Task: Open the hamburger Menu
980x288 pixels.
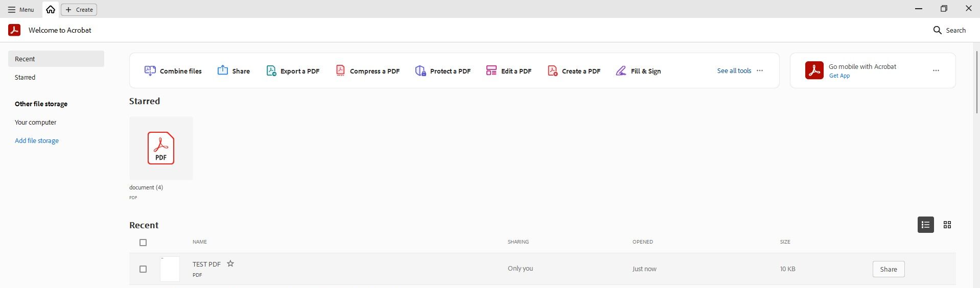Action: [x=21, y=10]
